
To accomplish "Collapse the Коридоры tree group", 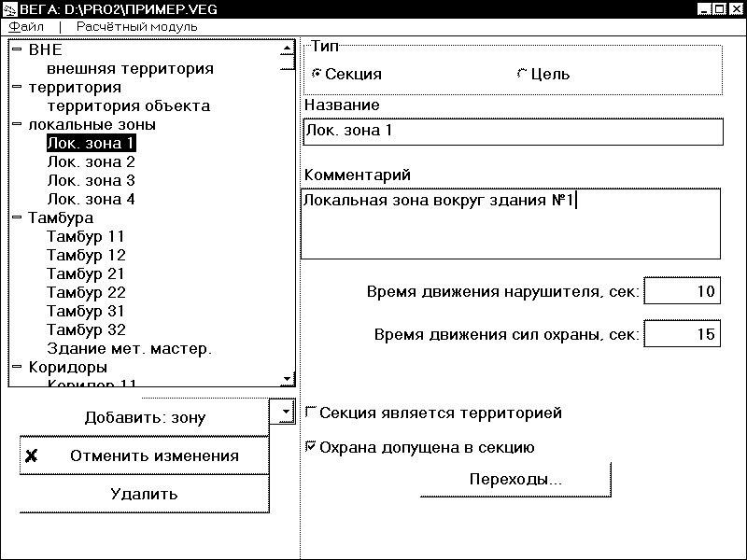I will pos(17,367).
